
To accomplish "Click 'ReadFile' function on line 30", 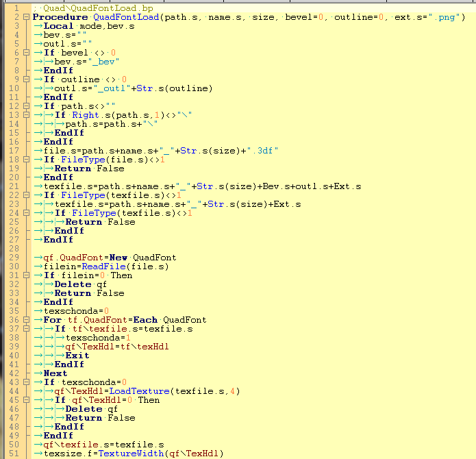I will pyautogui.click(x=104, y=266).
